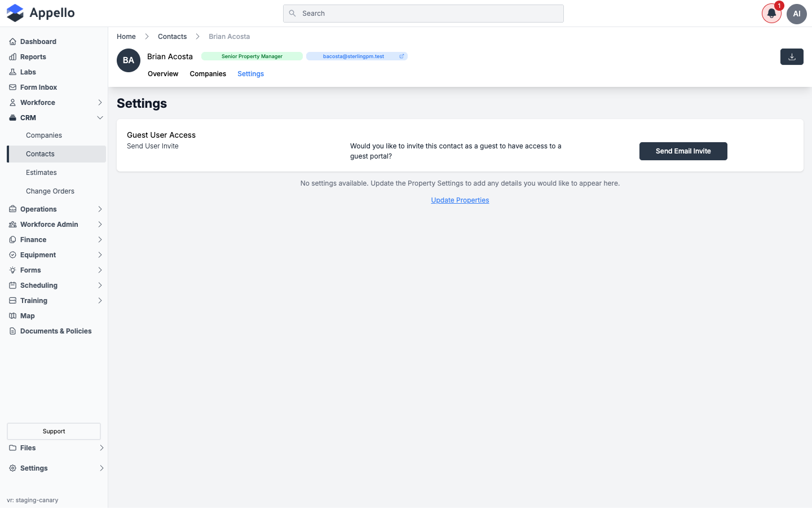Viewport: 812px width, 518px height.
Task: Click the BA contact avatar
Action: click(x=129, y=60)
